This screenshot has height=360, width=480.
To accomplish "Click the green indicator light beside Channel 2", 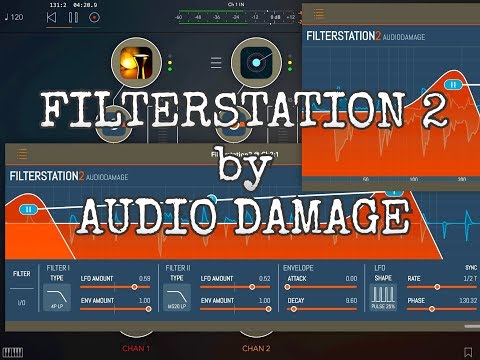I will (x=290, y=69).
